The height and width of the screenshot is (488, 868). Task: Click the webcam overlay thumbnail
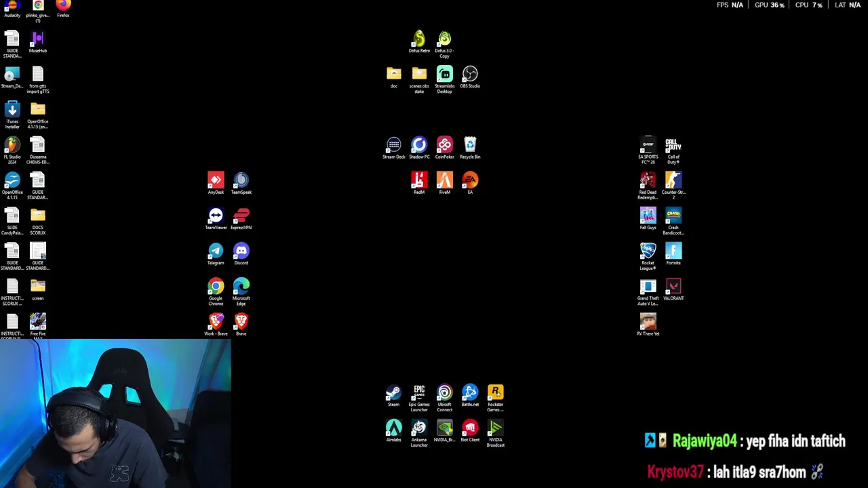click(115, 413)
